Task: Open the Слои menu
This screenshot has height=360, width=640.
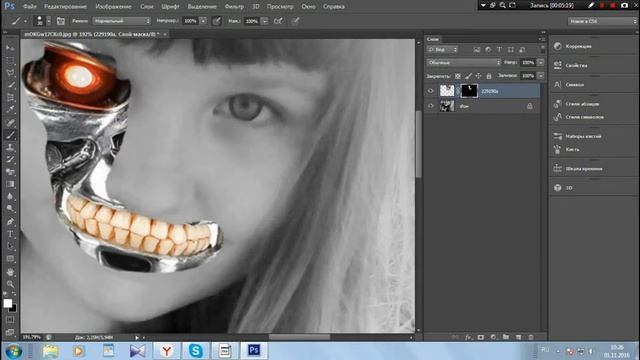Action: click(147, 7)
